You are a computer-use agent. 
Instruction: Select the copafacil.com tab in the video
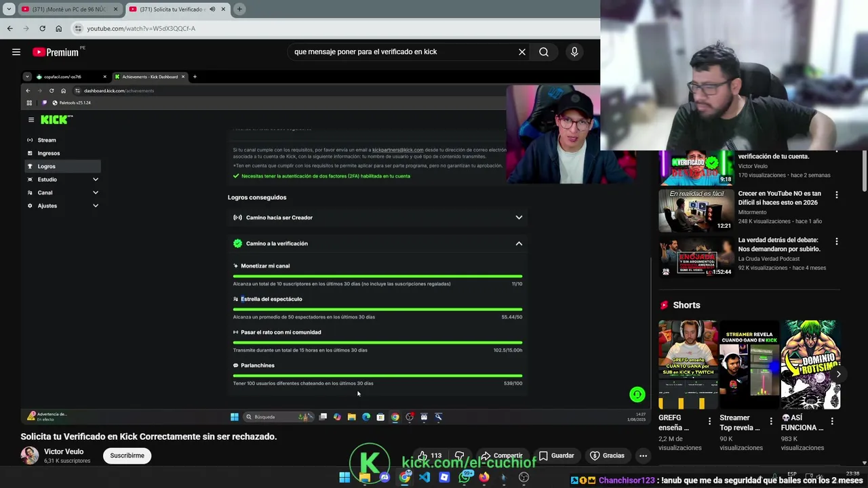(x=71, y=77)
